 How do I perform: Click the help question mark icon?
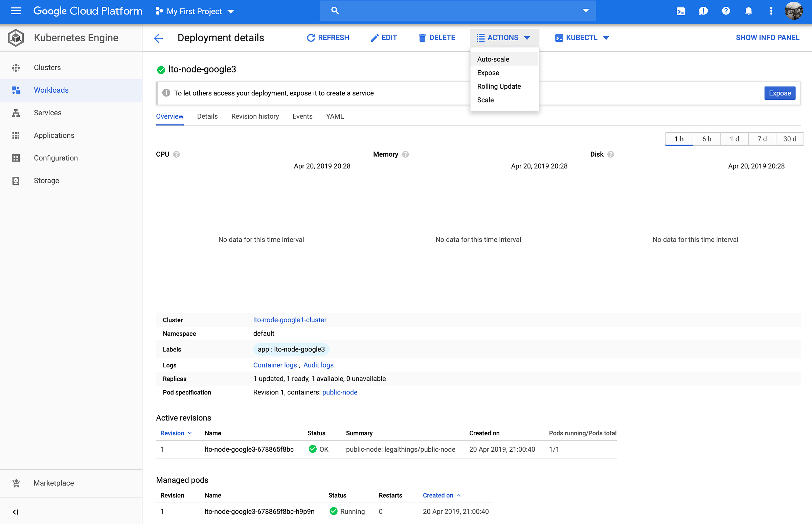click(726, 11)
